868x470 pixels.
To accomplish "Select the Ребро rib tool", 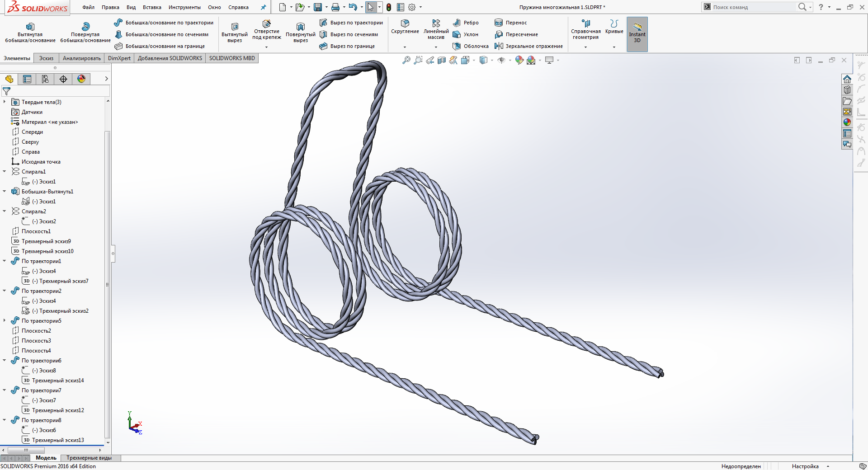I will pos(466,23).
